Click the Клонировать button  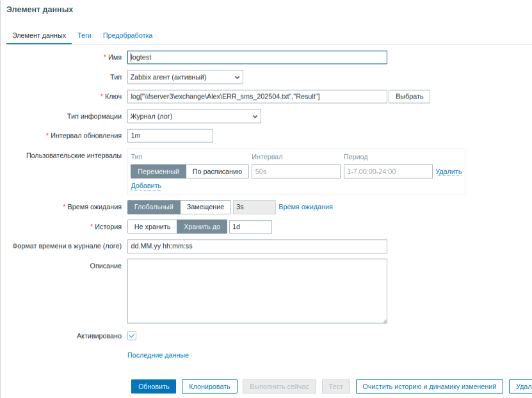[209, 386]
